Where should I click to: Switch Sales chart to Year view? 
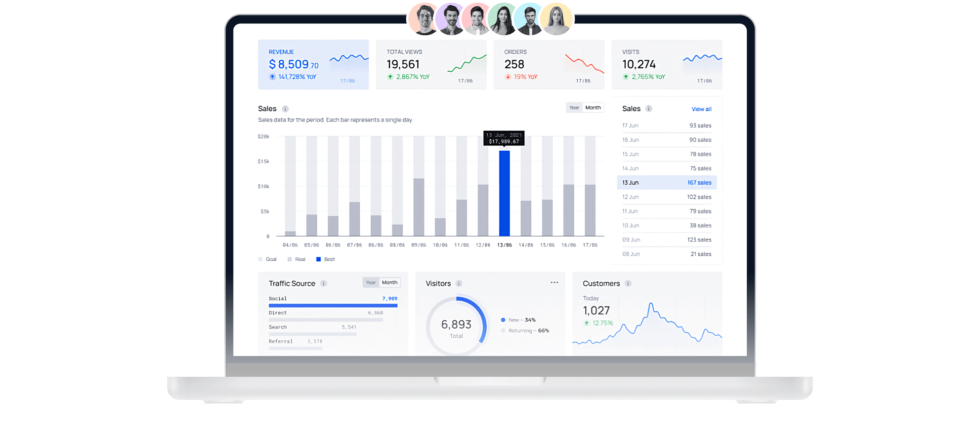[574, 107]
